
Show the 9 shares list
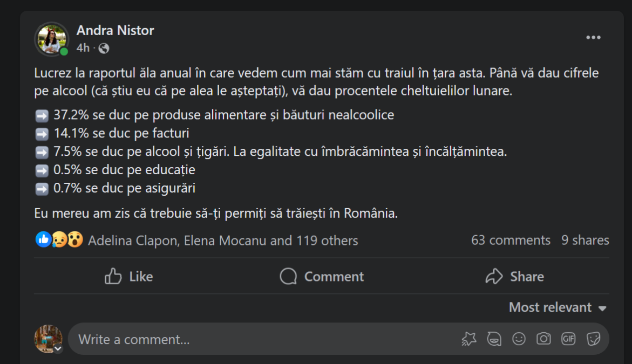click(585, 240)
